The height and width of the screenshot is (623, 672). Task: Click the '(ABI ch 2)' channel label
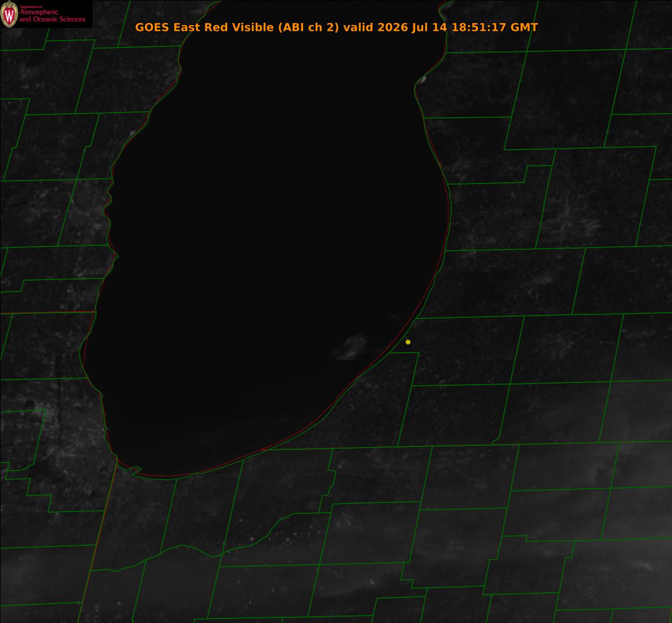(x=309, y=27)
